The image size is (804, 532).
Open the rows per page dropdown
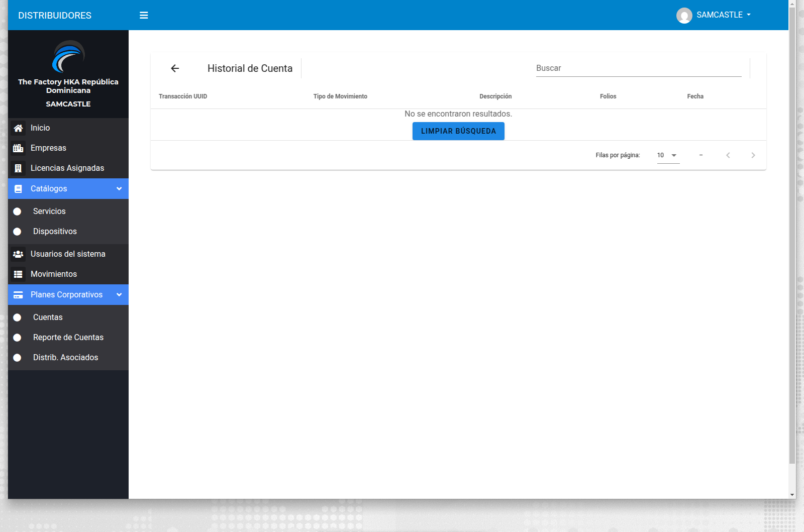[668, 155]
